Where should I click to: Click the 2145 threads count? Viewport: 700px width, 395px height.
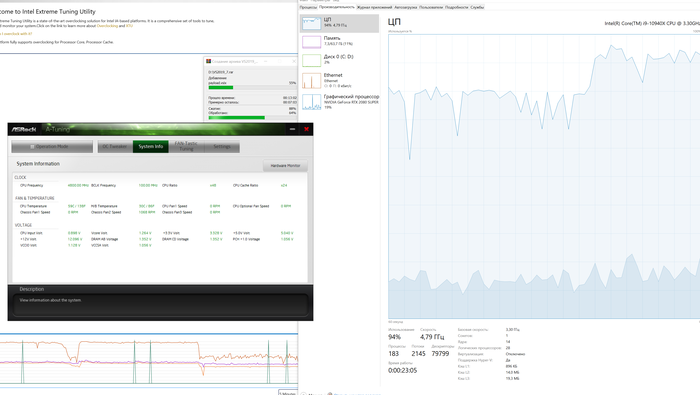[x=418, y=353]
